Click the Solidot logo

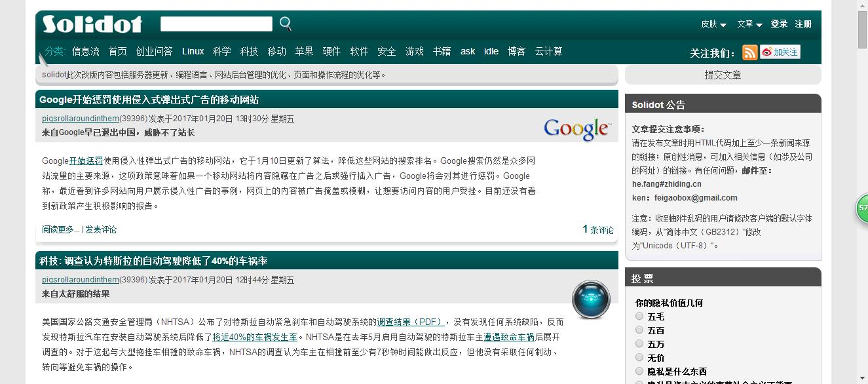92,23
